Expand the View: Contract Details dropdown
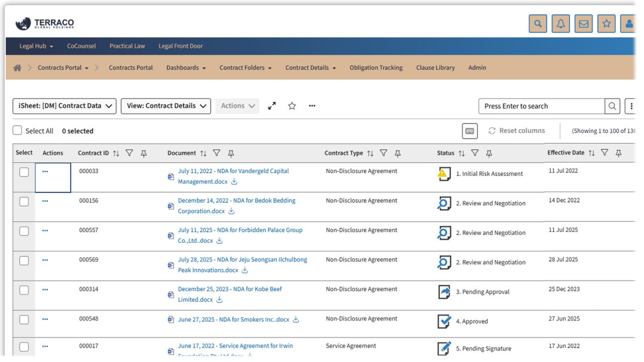Viewport: 644px width, 362px height. (x=166, y=106)
